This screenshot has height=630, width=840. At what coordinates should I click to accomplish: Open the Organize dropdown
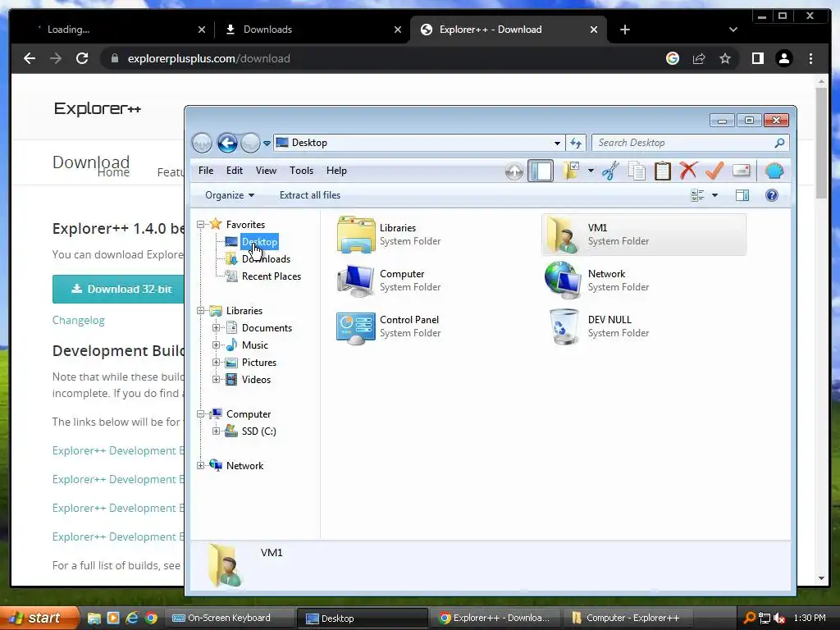pos(230,195)
